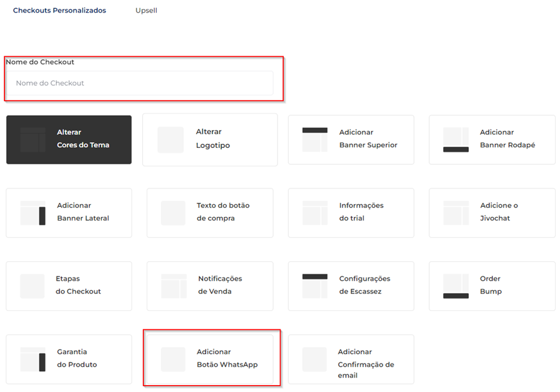
Task: Click the Garantia do Produto icon
Action: coord(33,360)
